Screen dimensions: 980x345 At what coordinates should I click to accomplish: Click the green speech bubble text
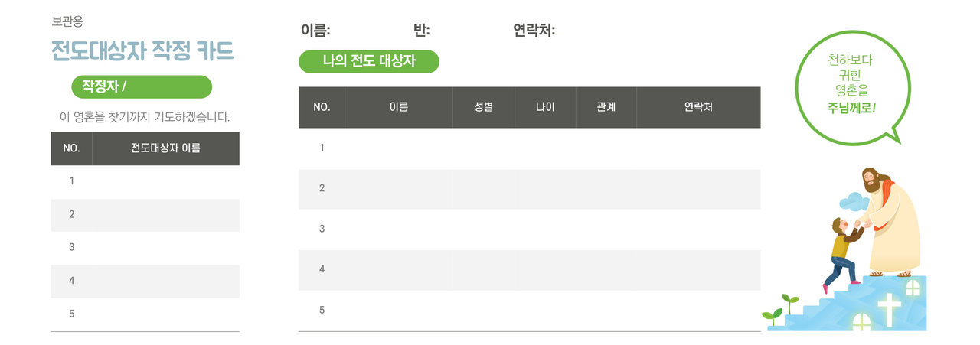click(x=850, y=84)
